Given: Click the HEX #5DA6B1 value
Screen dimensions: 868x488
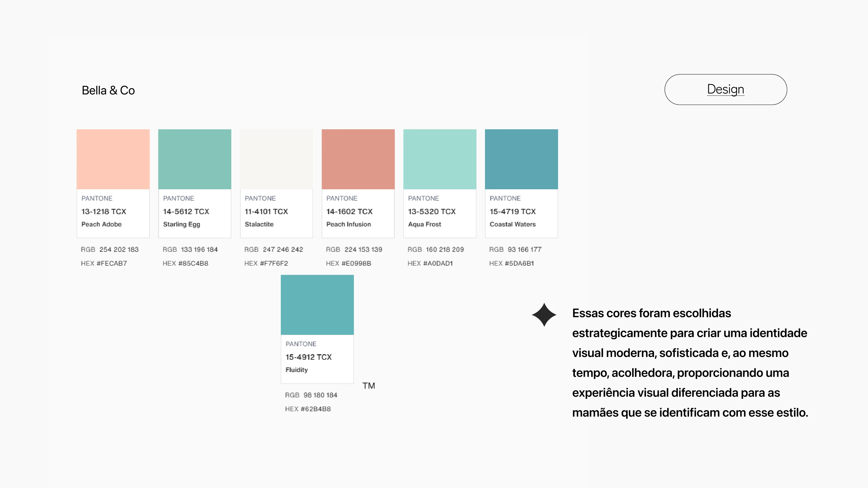Looking at the screenshot, I should (x=512, y=263).
